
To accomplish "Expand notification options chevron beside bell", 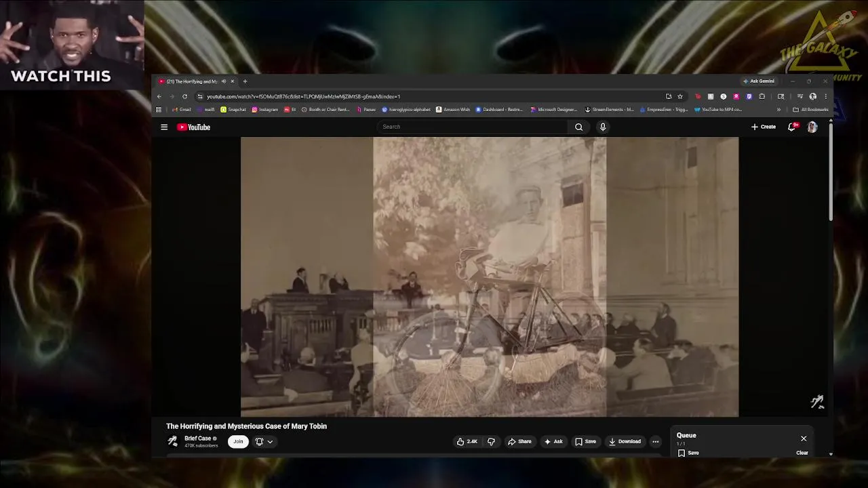I will [270, 442].
